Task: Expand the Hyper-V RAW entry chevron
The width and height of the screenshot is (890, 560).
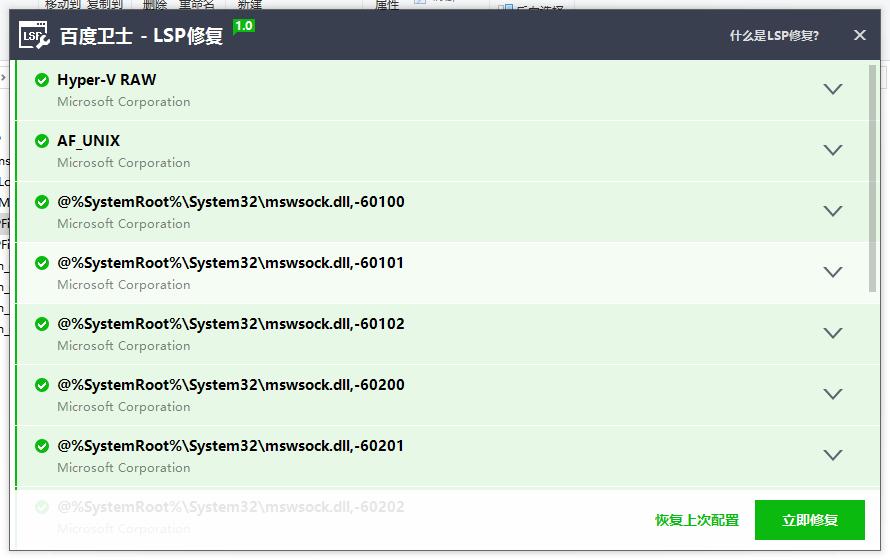Action: (x=833, y=89)
